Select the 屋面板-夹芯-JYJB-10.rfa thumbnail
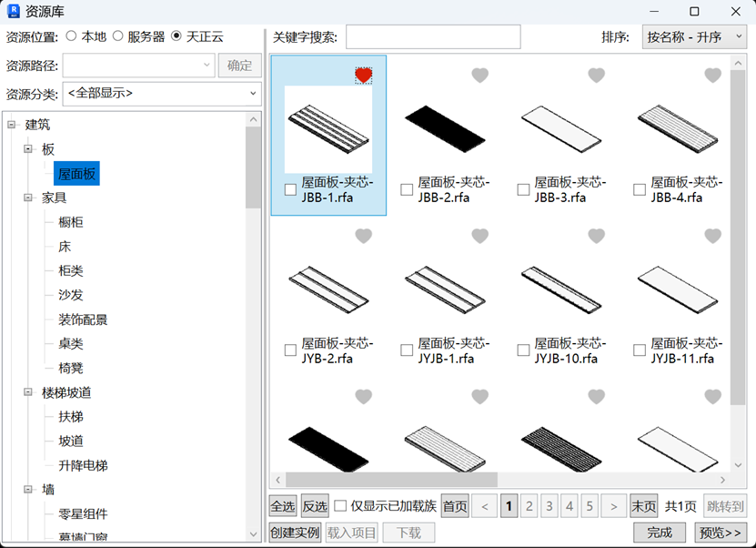Viewport: 756px width, 548px height. (561, 289)
